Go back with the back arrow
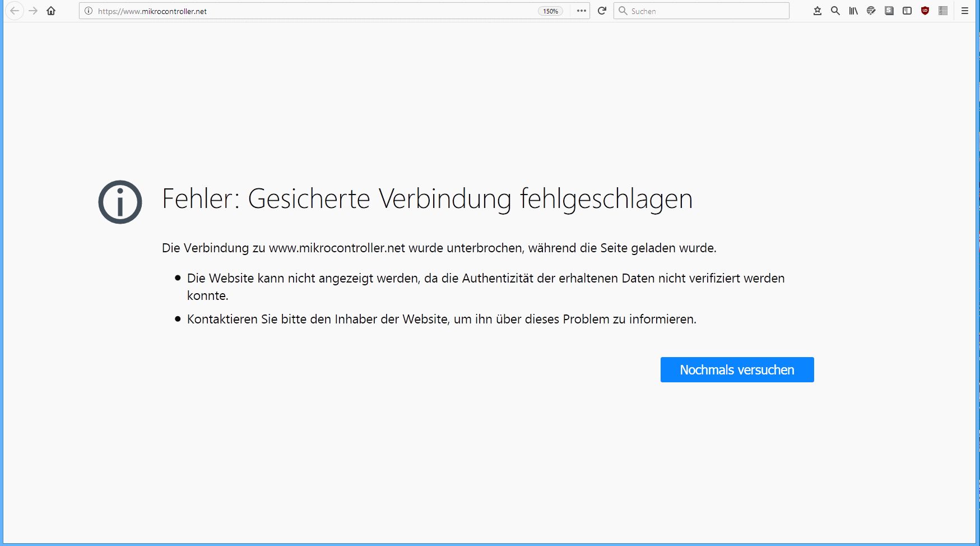This screenshot has width=980, height=546. (15, 11)
